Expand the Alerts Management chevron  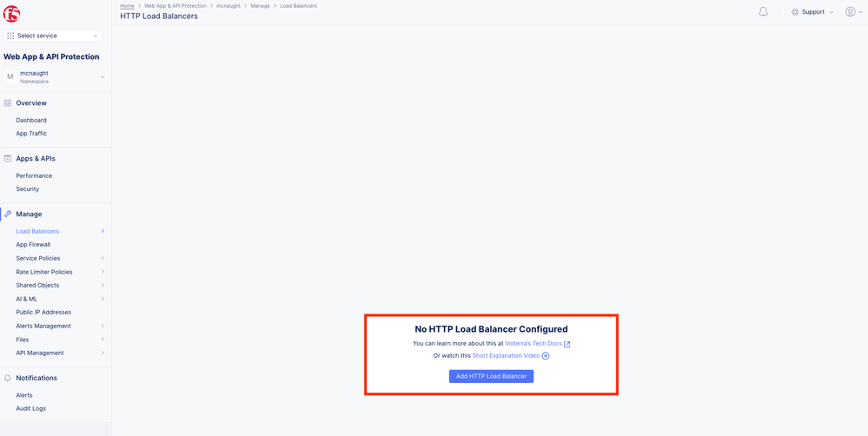click(103, 326)
